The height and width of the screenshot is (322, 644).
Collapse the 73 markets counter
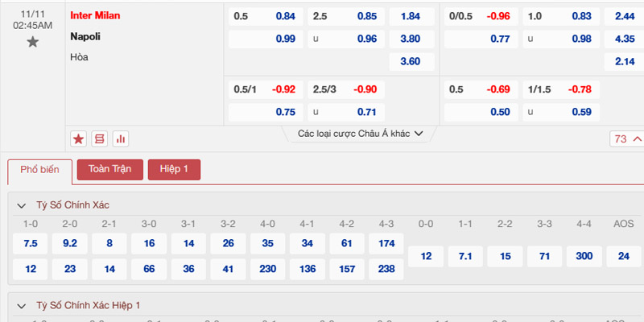pyautogui.click(x=626, y=138)
